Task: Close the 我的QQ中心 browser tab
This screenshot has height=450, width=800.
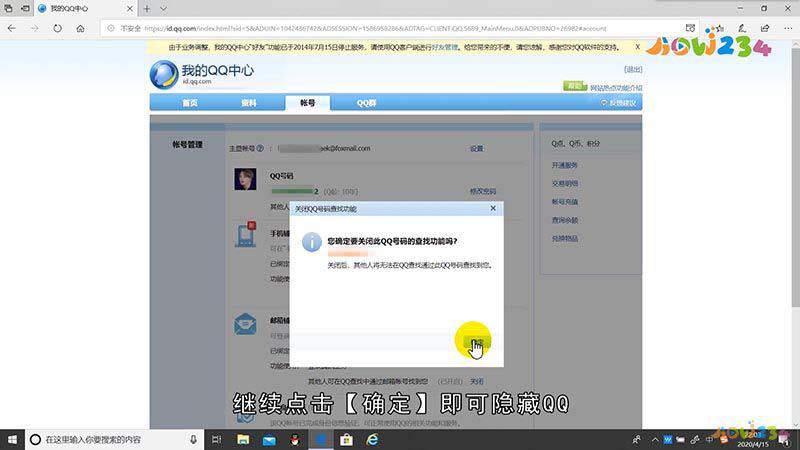Action: (x=130, y=9)
